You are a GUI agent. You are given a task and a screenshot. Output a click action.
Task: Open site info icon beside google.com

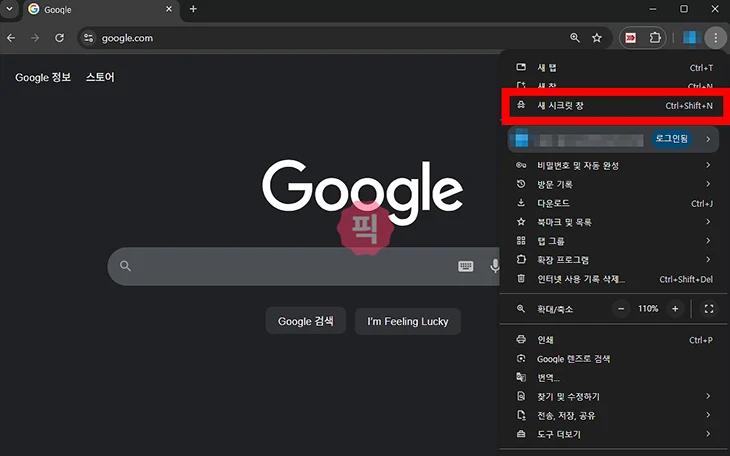point(88,38)
